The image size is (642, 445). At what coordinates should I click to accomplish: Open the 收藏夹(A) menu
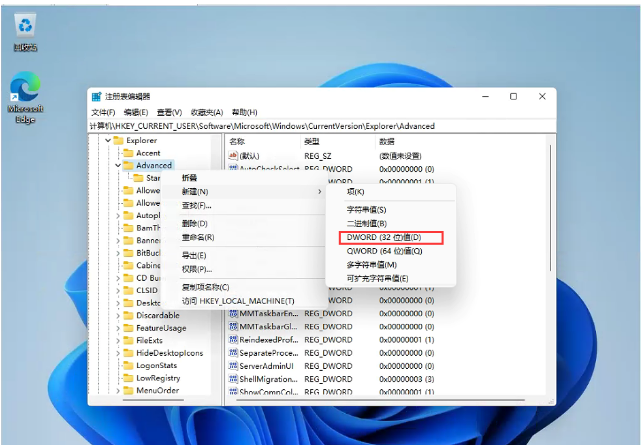(x=207, y=112)
